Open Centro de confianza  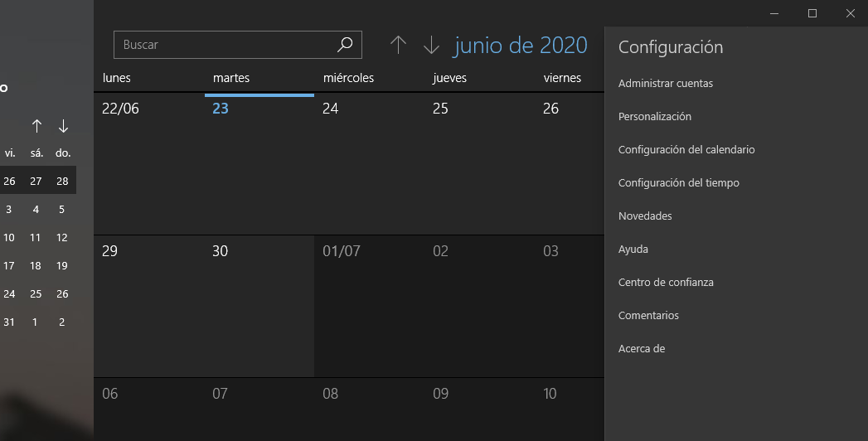pos(666,282)
